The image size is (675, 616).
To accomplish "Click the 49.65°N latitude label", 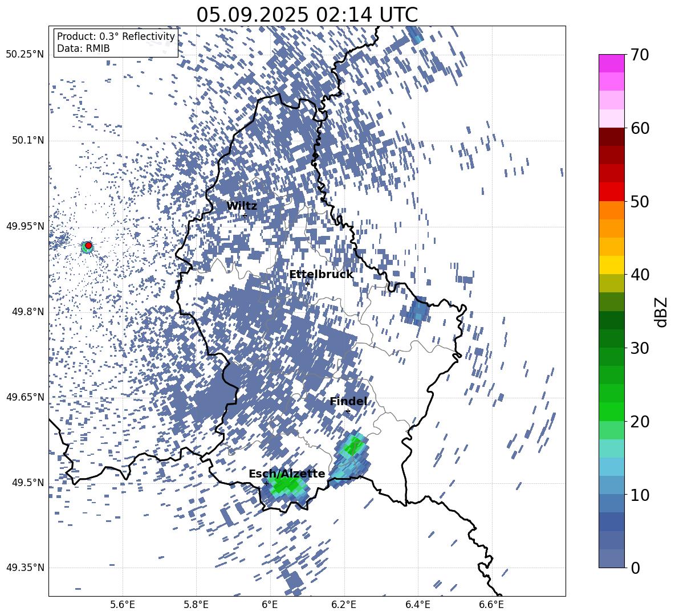I will click(x=25, y=397).
